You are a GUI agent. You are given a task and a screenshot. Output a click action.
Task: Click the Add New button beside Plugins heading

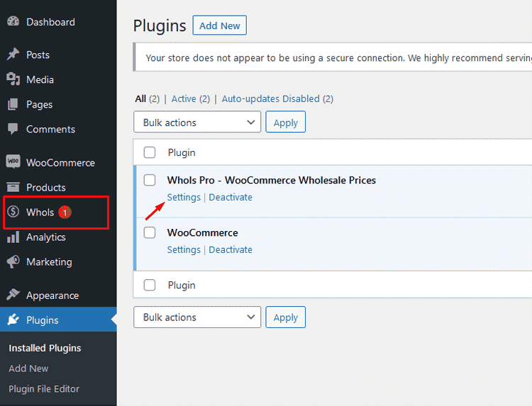(219, 26)
